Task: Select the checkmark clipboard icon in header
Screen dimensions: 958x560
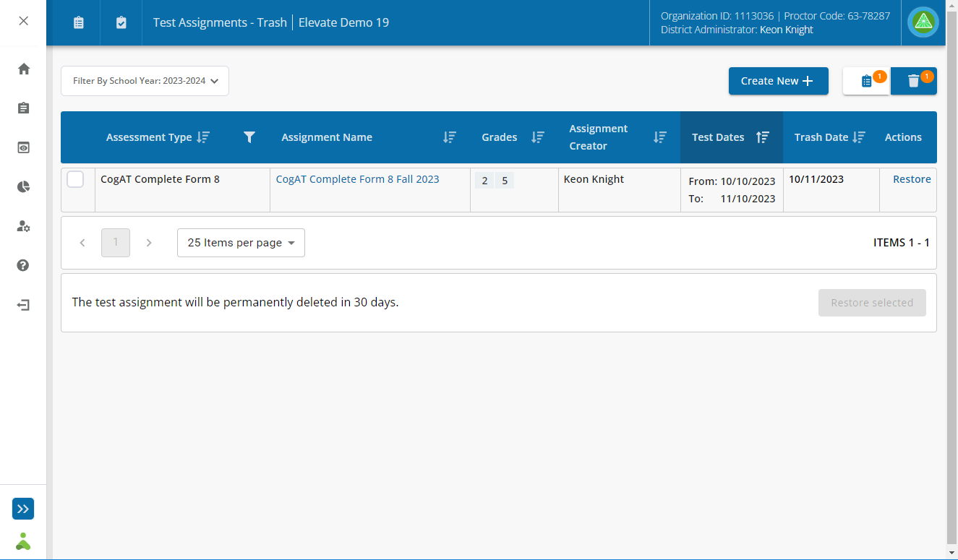Action: point(120,22)
